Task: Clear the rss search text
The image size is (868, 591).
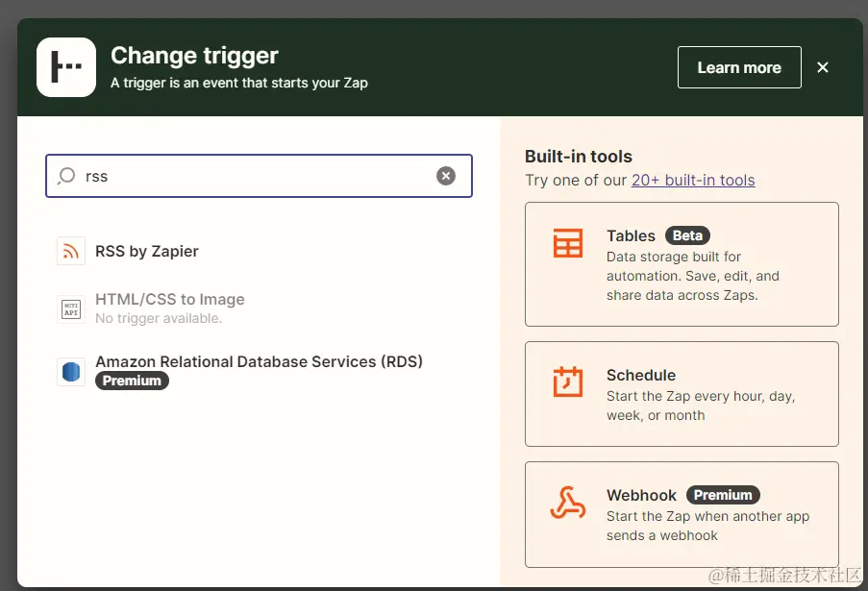Action: (x=446, y=176)
